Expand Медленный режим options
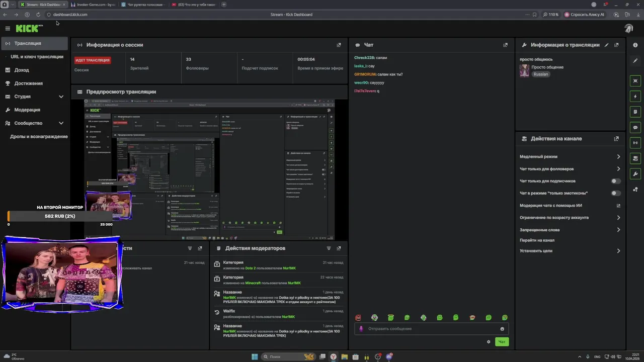 (x=618, y=157)
